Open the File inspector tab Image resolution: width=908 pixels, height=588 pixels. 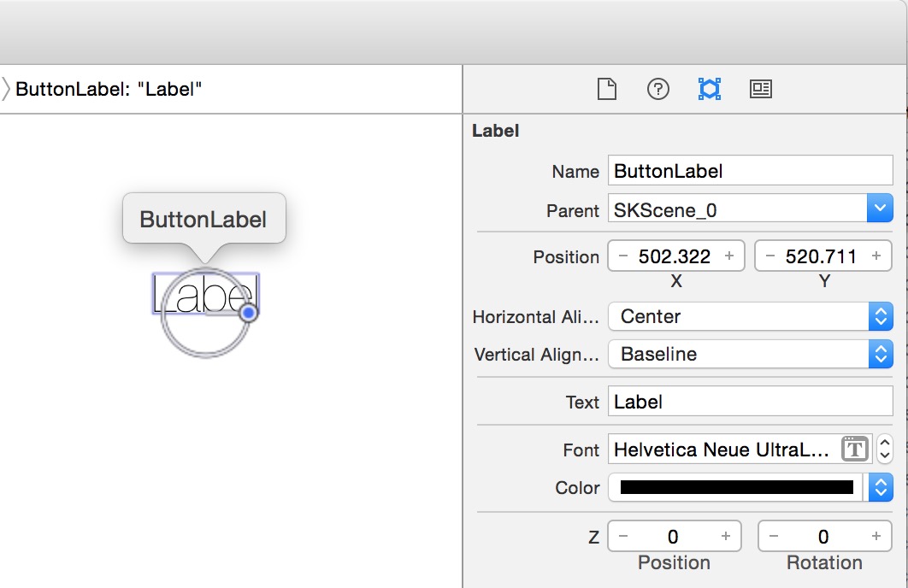click(606, 89)
